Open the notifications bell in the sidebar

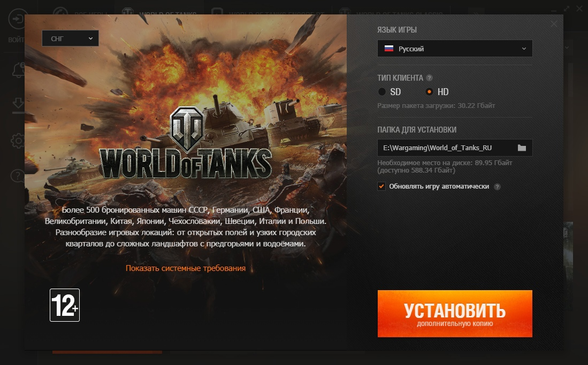18,69
